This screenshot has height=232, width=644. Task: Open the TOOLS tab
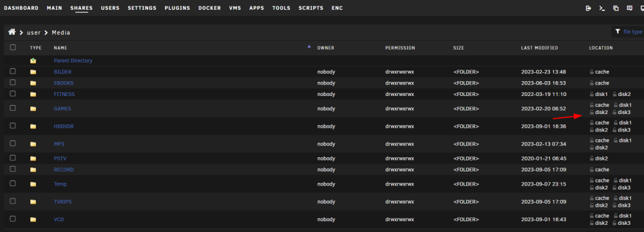[x=281, y=8]
